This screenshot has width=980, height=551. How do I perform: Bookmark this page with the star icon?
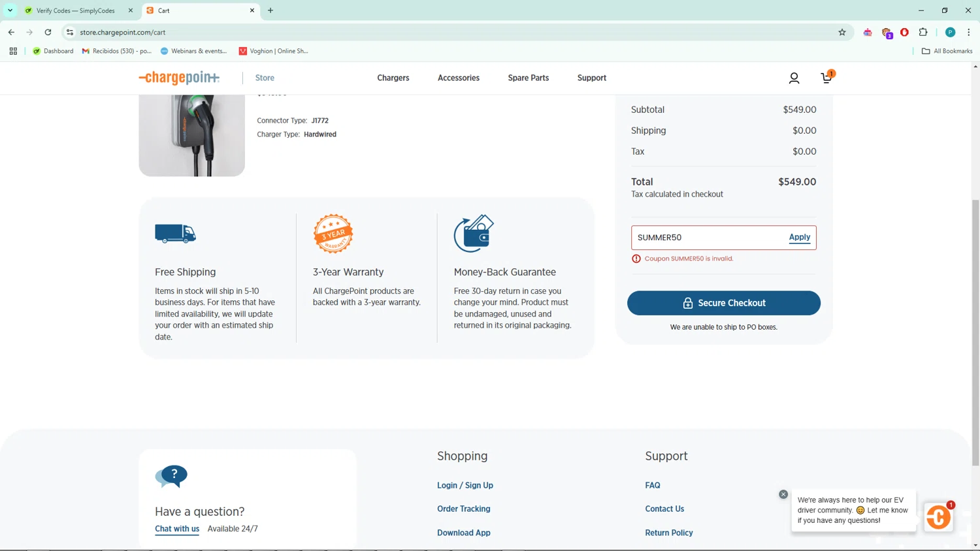[x=842, y=32]
